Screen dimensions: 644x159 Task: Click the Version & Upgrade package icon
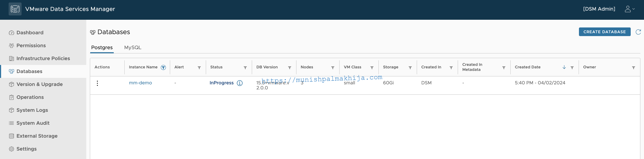click(11, 84)
